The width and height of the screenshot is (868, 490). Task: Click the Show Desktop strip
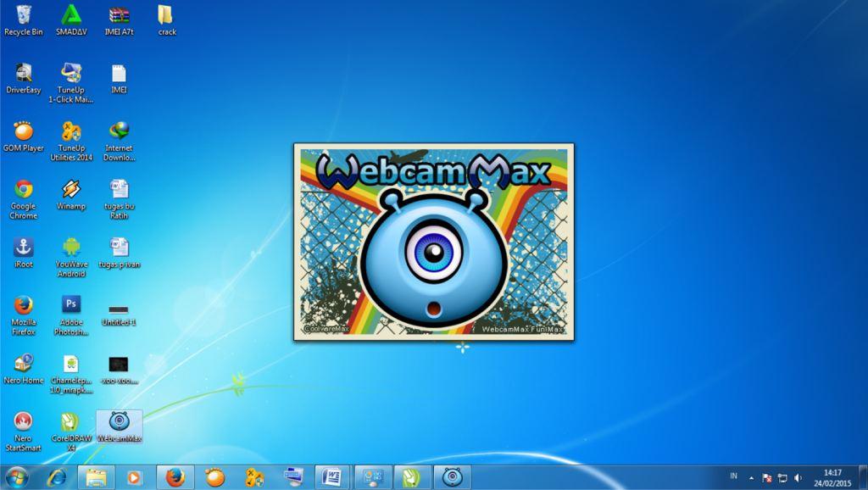pyautogui.click(x=863, y=477)
